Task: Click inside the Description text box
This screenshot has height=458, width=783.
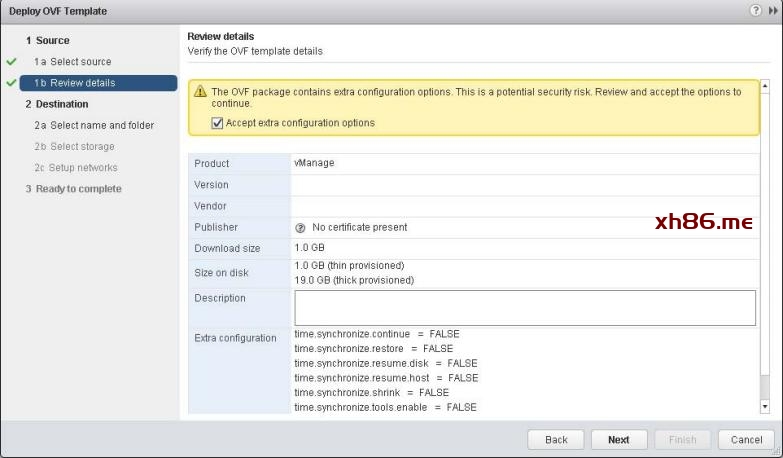Action: click(524, 308)
